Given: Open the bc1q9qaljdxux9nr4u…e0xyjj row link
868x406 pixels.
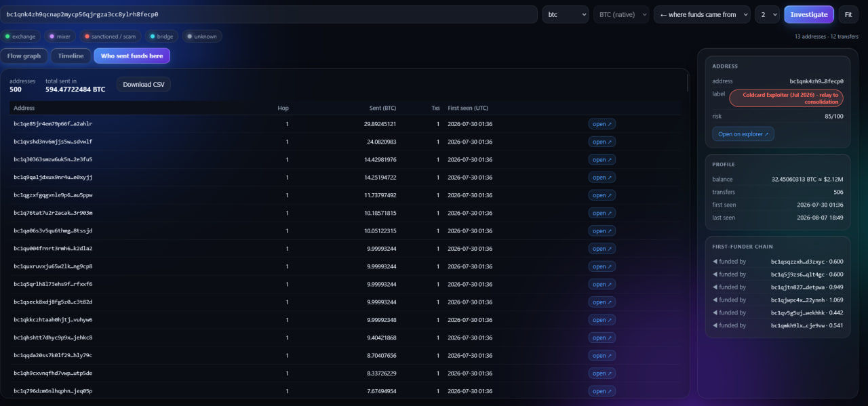Looking at the screenshot, I should [x=601, y=178].
